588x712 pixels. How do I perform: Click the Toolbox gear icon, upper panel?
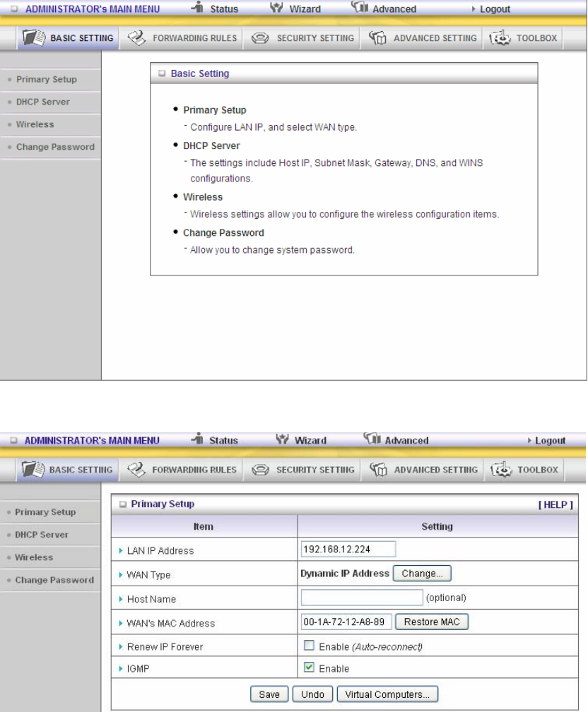tap(500, 38)
